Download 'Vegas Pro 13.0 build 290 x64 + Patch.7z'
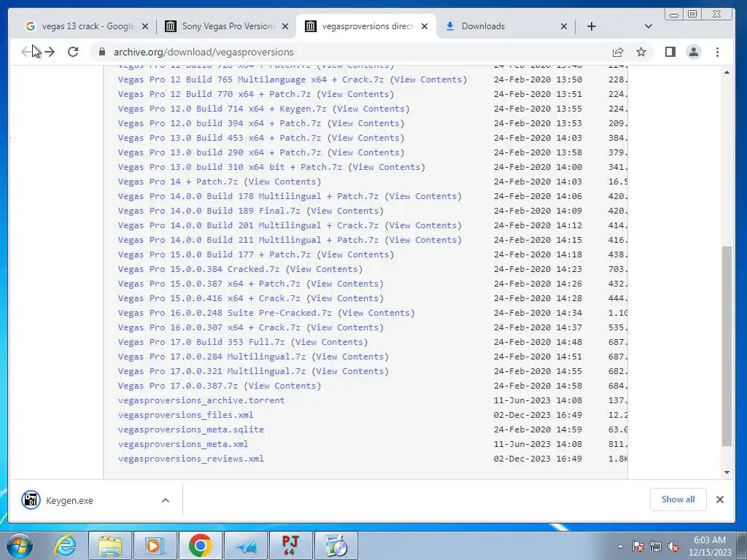The image size is (747, 560). click(219, 152)
